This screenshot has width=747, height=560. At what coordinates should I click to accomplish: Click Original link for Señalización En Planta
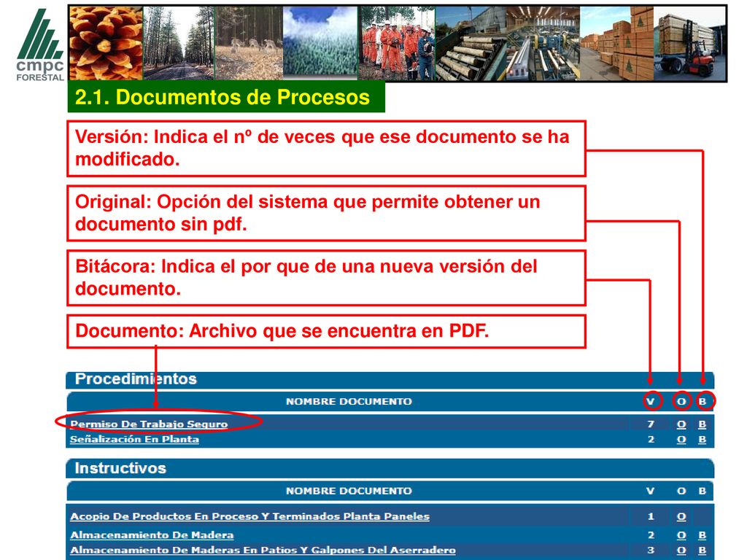pos(681,439)
